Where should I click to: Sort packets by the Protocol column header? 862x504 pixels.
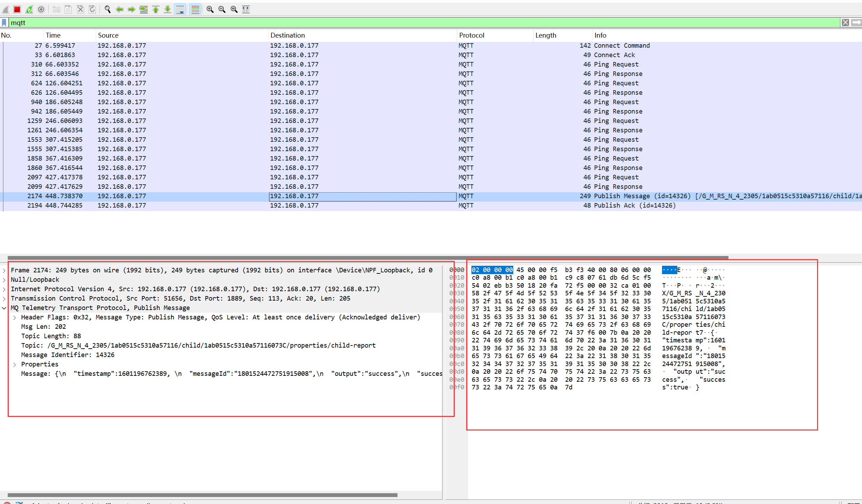click(x=471, y=35)
